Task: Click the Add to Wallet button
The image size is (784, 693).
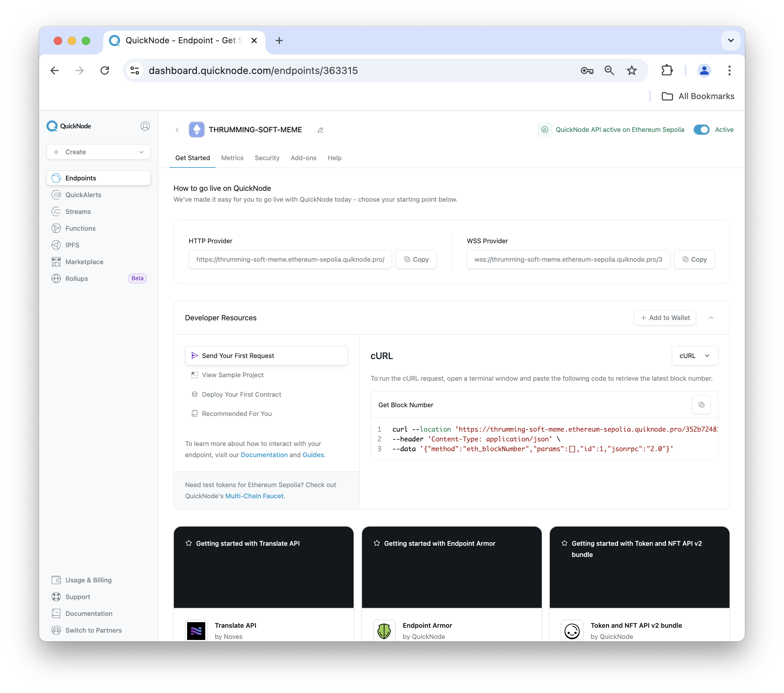Action: pos(665,317)
